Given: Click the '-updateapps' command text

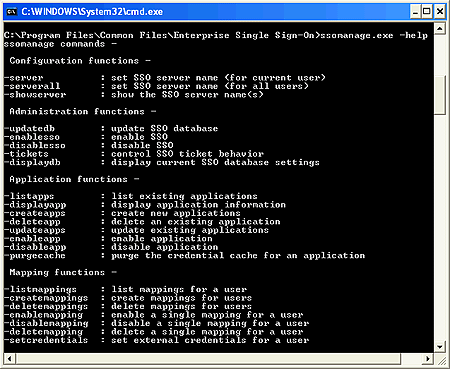Looking at the screenshot, I should [x=35, y=230].
